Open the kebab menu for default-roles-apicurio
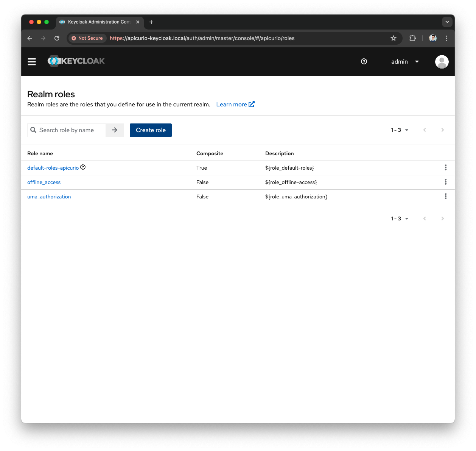 point(445,167)
